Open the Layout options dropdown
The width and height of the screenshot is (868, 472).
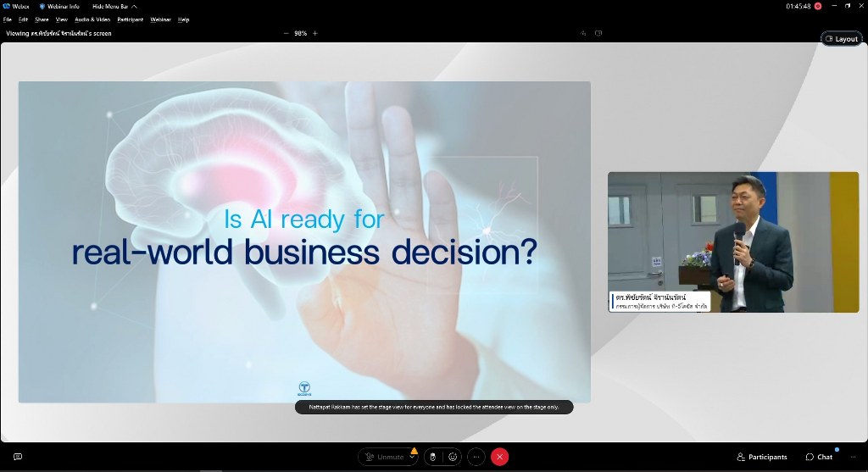tap(841, 39)
